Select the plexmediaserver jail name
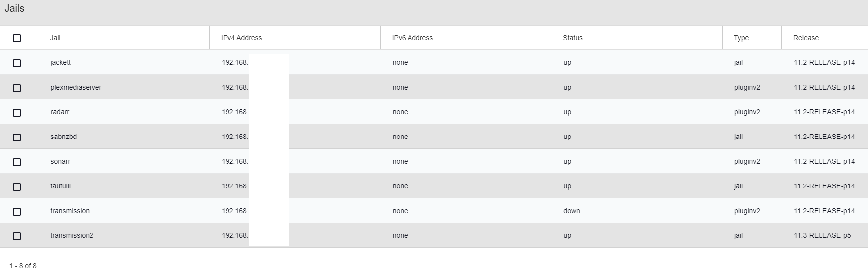 click(76, 87)
